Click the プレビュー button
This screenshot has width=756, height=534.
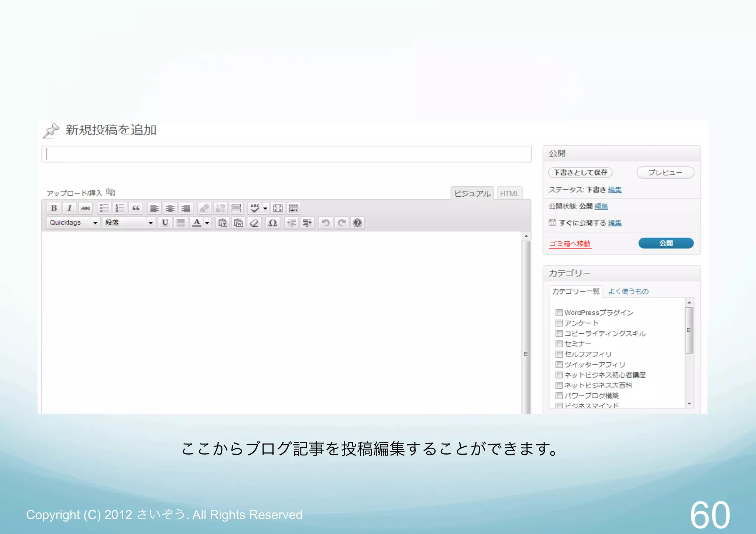point(665,172)
